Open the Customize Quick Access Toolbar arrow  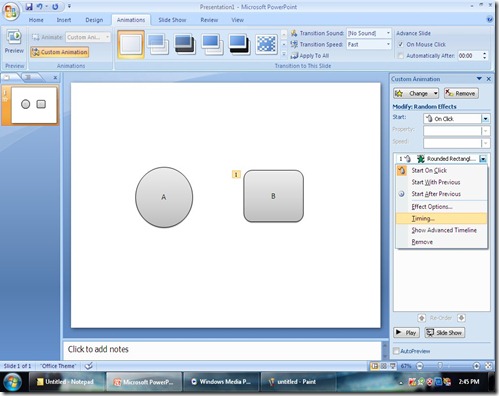[x=69, y=6]
